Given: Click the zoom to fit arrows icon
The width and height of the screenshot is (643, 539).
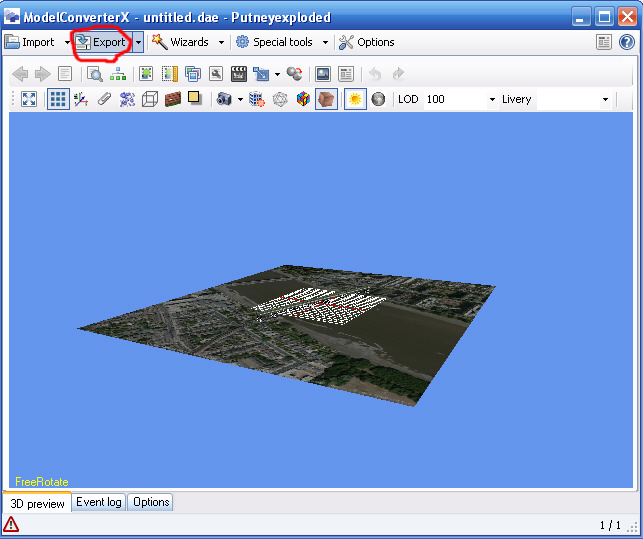Looking at the screenshot, I should (29, 99).
